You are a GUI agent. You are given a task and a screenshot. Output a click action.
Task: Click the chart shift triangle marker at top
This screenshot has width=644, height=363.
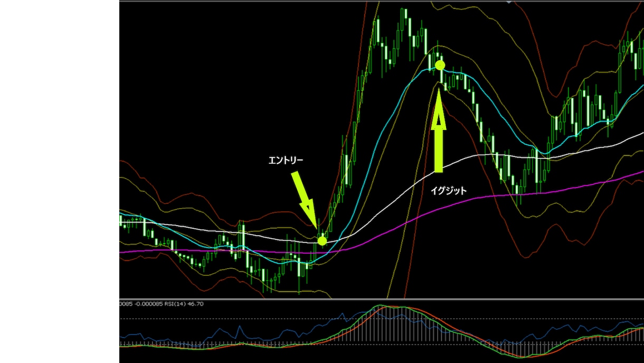509,3
